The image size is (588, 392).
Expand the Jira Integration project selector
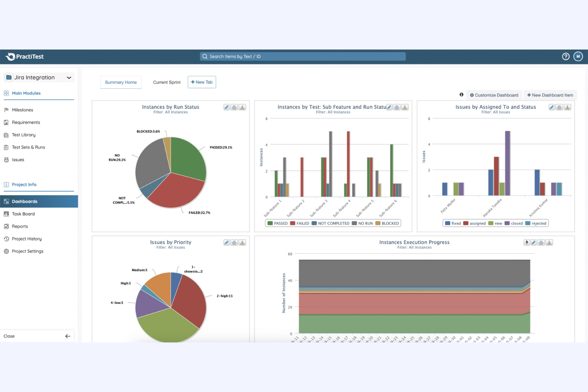[69, 77]
